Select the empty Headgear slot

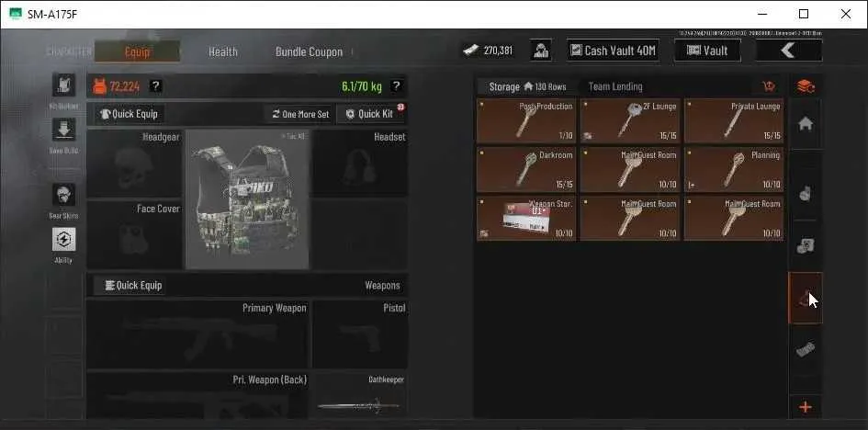tap(134, 163)
